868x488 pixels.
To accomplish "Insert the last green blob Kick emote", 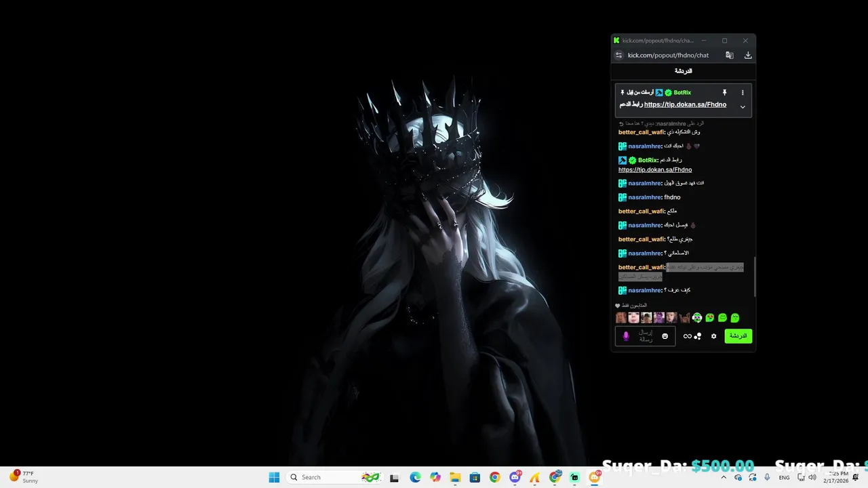I will (735, 318).
